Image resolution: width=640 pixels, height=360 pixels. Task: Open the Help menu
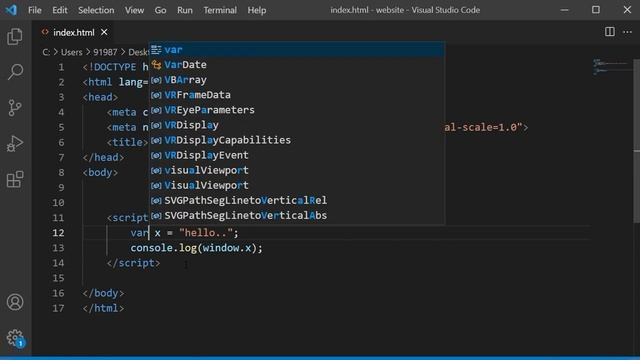click(257, 10)
